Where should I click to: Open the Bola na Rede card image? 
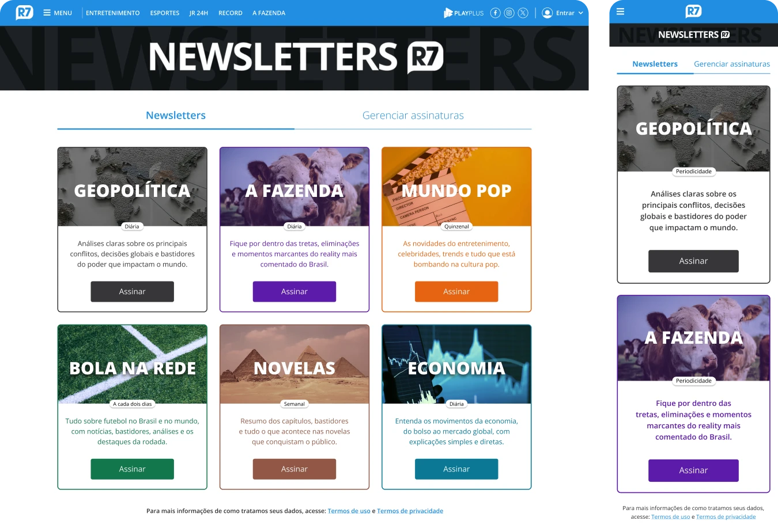coord(132,364)
